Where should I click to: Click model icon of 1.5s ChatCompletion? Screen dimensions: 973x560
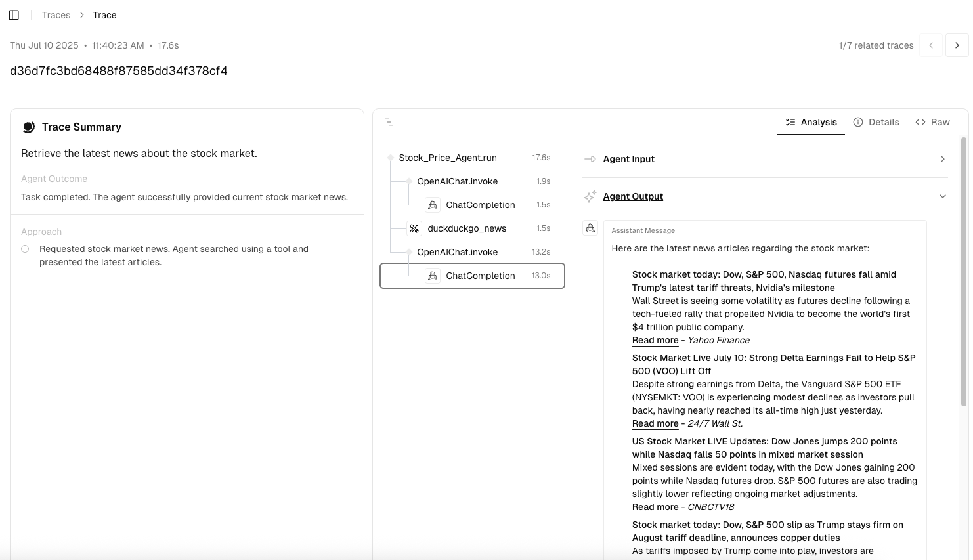[433, 205]
